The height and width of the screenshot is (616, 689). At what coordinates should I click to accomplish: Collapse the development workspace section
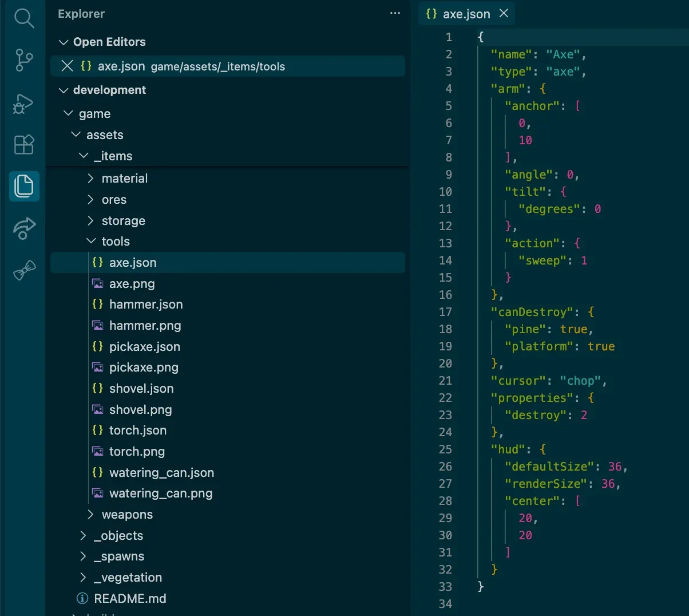[x=64, y=90]
